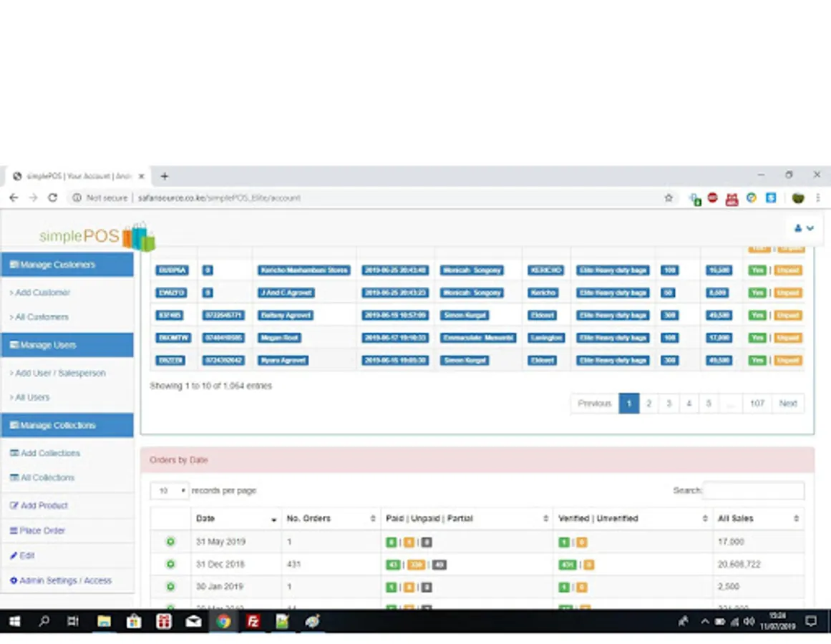
Task: Open the Chrome three-dot menu
Action: (817, 197)
